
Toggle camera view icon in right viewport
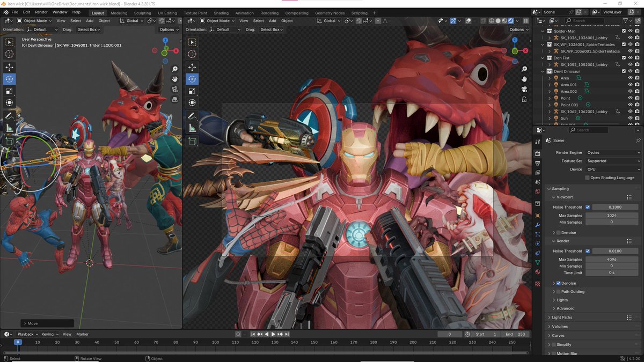pyautogui.click(x=524, y=89)
